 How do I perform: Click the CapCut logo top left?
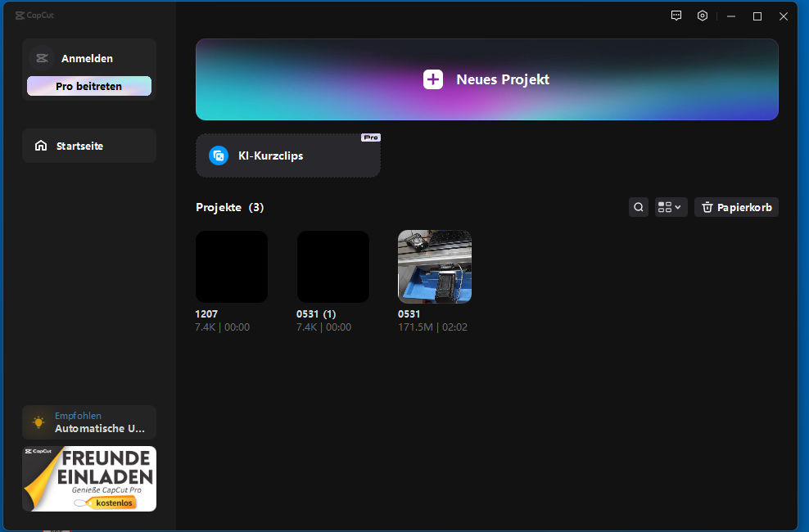[x=34, y=15]
